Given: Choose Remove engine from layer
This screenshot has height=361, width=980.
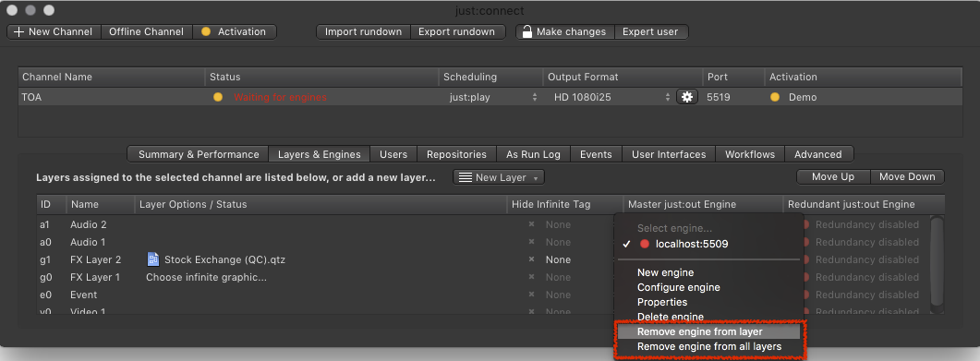Looking at the screenshot, I should coord(708,332).
